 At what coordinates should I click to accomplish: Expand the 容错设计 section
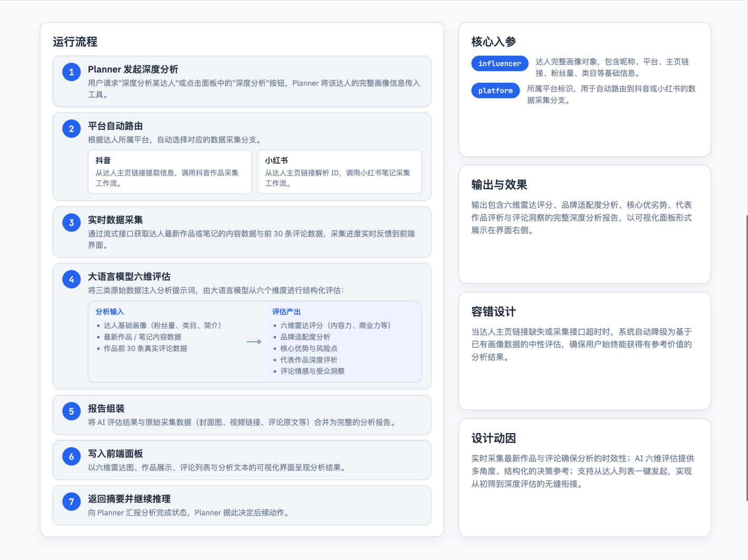493,311
